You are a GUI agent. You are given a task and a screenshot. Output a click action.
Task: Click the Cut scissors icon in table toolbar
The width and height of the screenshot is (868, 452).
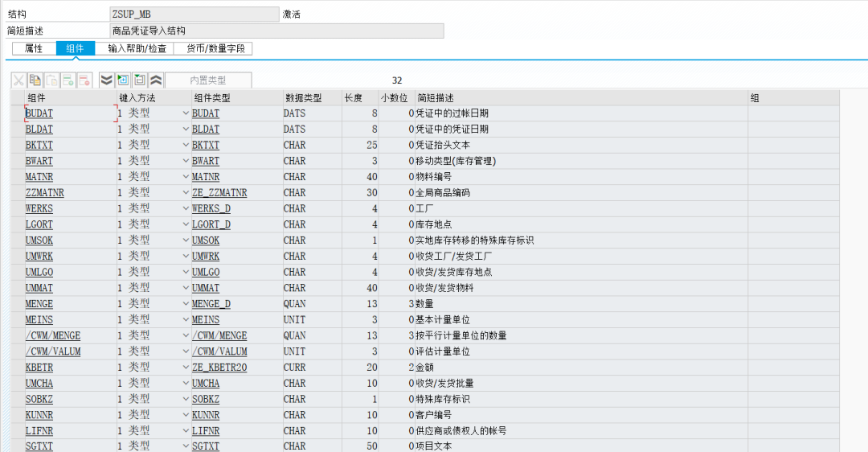[18, 80]
